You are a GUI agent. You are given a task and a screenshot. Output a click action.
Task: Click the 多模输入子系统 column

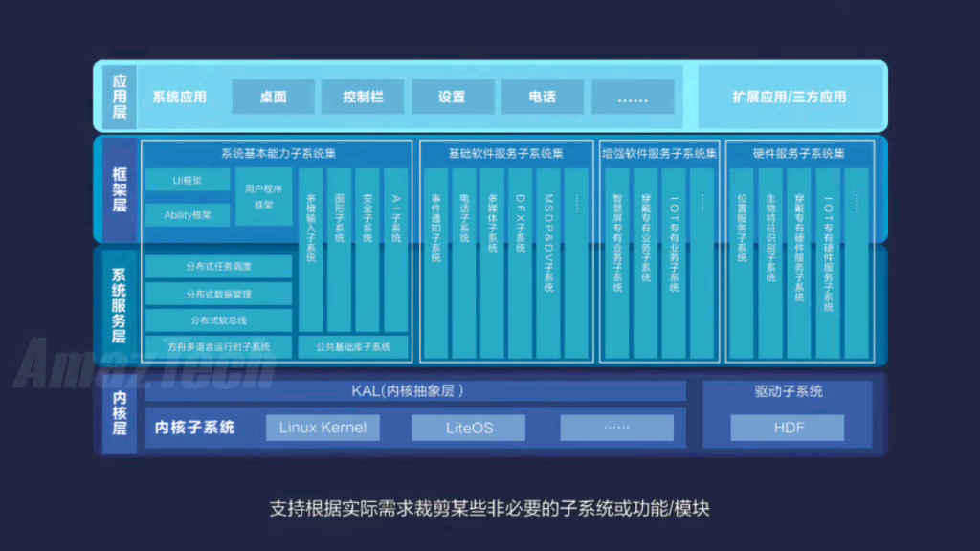pos(311,250)
